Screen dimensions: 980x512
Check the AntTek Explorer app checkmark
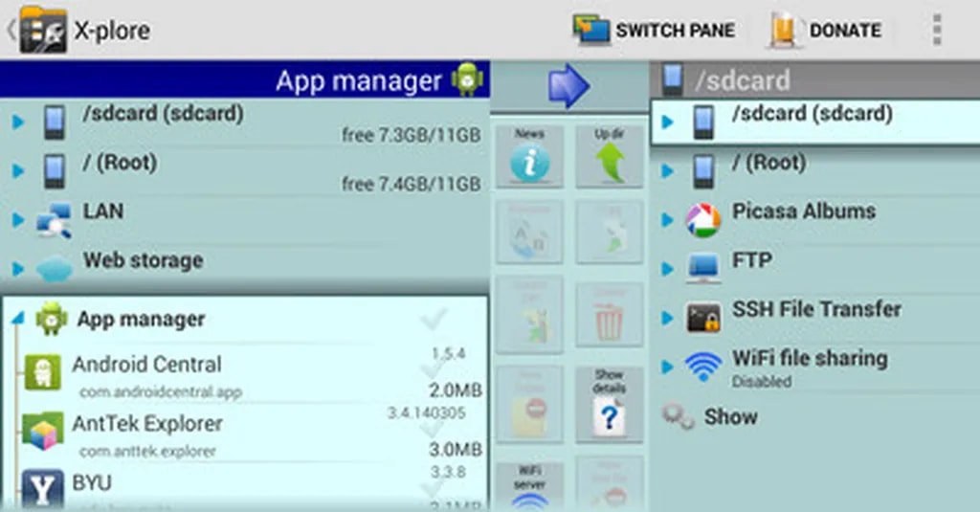(x=434, y=428)
